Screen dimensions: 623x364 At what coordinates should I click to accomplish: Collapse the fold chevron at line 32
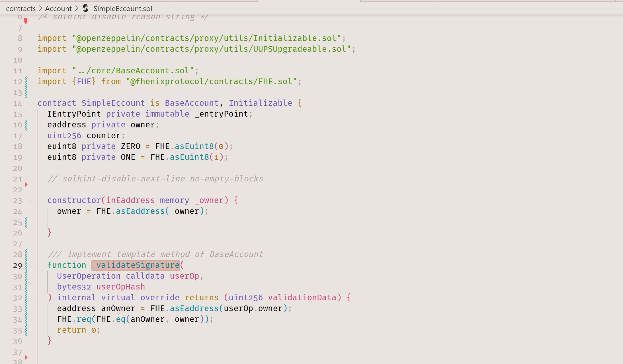point(31,298)
